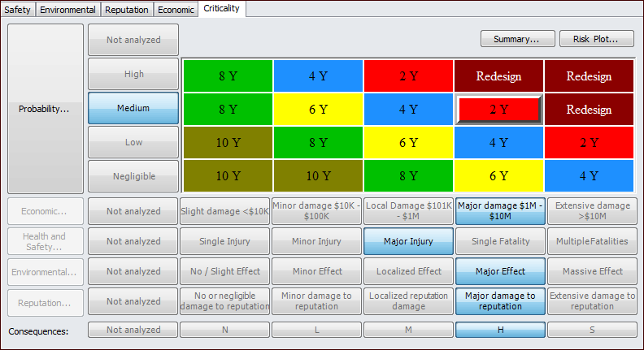Image resolution: width=644 pixels, height=350 pixels.
Task: Switch to the Safety tab
Action: [18, 10]
